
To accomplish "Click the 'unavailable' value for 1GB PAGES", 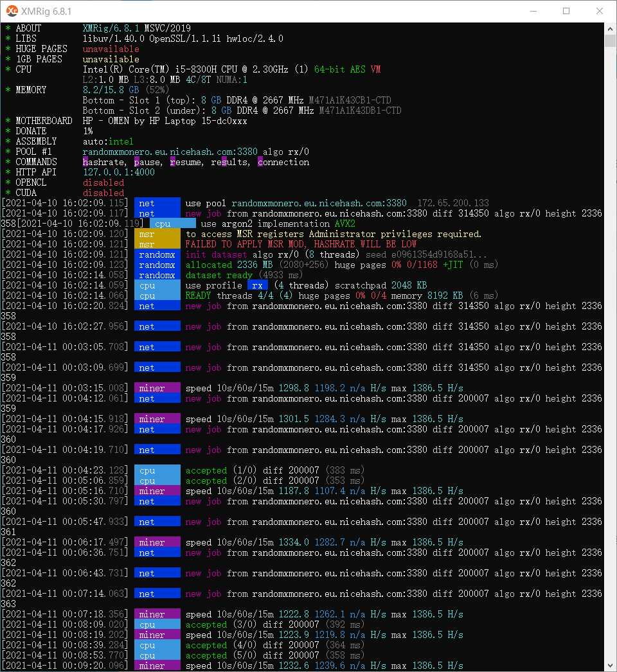I will [111, 59].
